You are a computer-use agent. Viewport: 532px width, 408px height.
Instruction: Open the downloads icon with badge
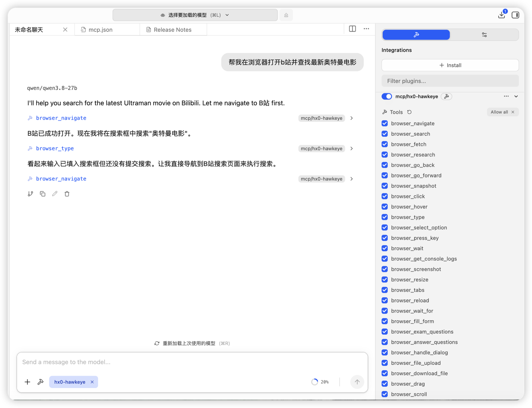(x=502, y=15)
